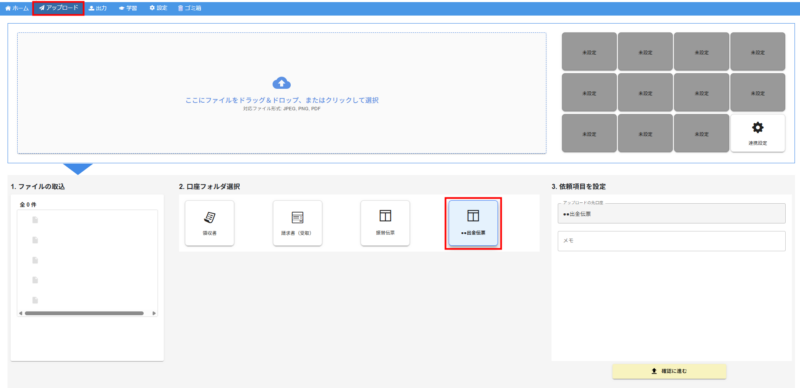Click into the メモ input field

pos(671,241)
